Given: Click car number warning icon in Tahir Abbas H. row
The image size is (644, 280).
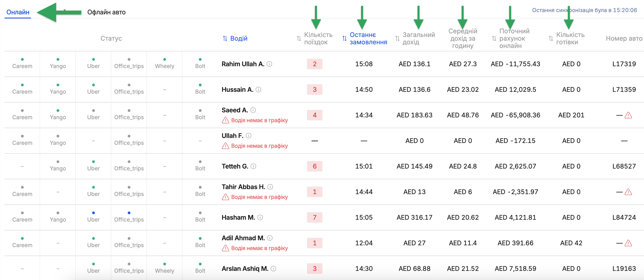Looking at the screenshot, I should (628, 192).
